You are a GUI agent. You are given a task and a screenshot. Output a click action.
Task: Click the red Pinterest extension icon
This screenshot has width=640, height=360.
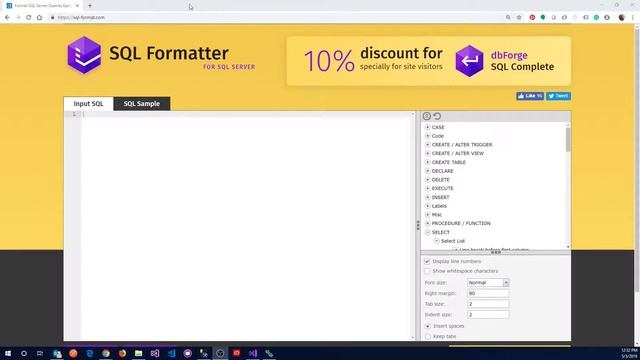532,18
